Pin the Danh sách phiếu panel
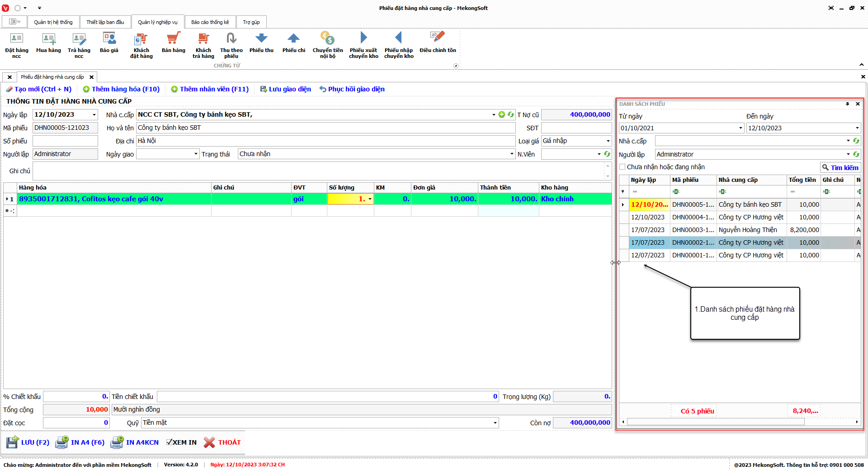Viewport: 868px width, 470px height. coord(847,104)
